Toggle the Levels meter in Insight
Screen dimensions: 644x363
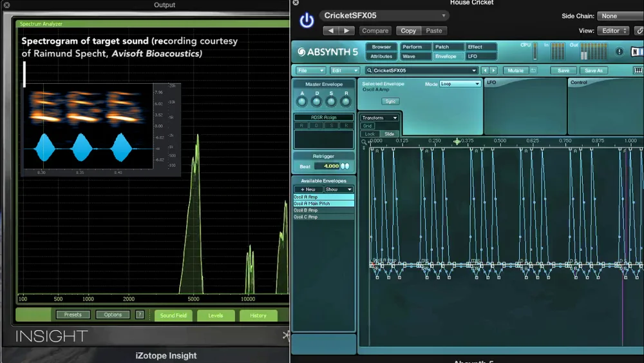pos(216,315)
